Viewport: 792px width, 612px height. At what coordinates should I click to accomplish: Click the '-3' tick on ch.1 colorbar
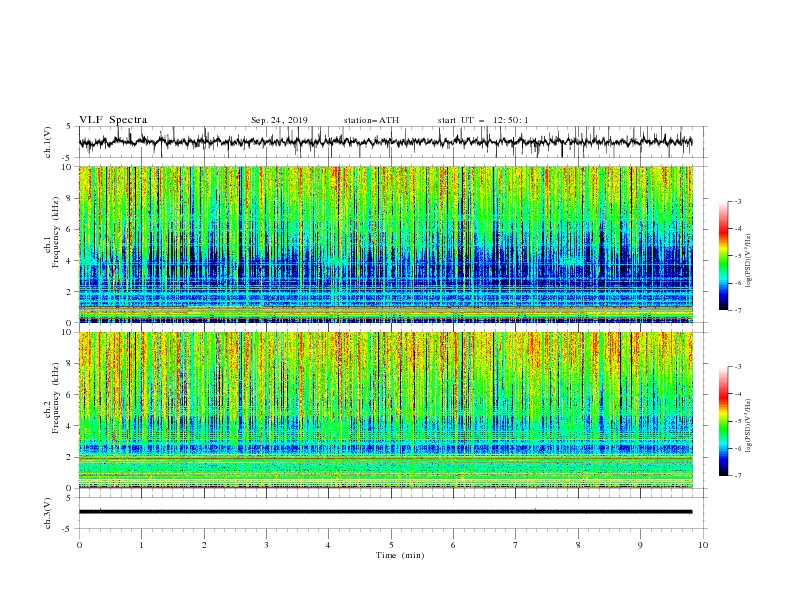point(737,201)
